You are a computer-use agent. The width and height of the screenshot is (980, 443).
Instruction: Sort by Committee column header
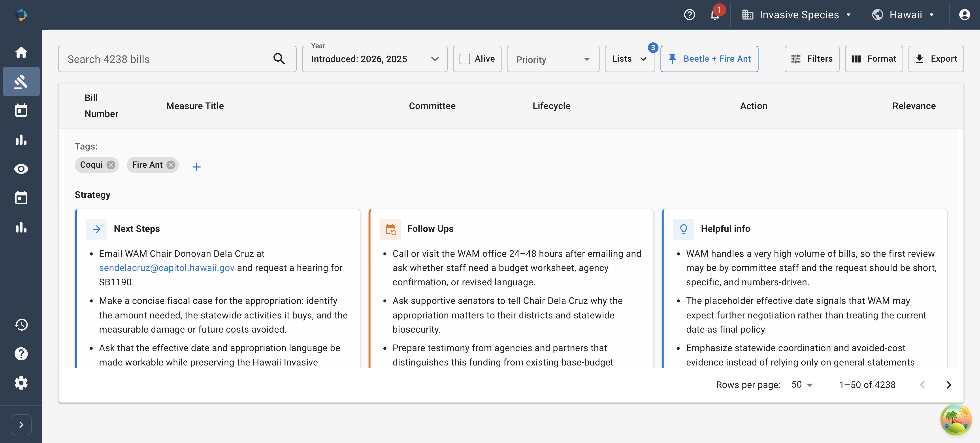point(432,106)
